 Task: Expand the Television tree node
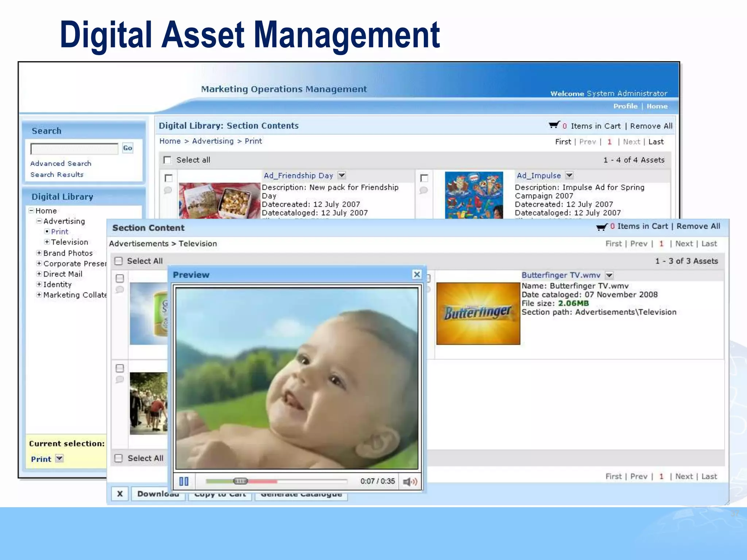point(47,242)
